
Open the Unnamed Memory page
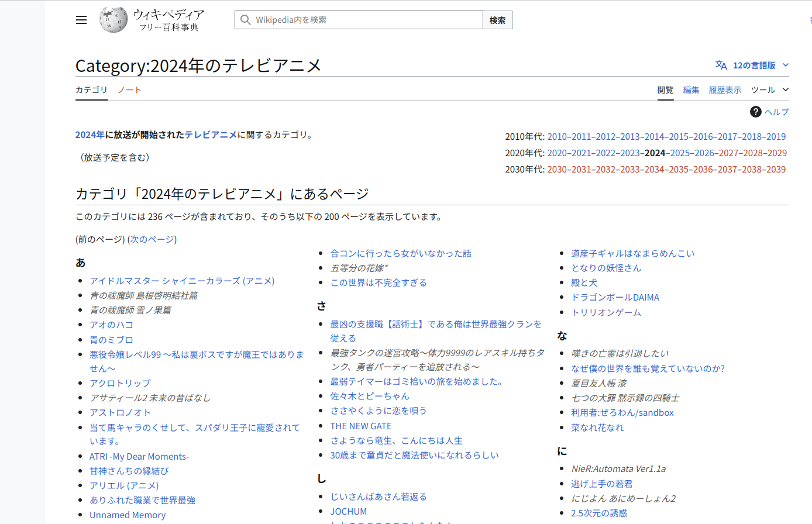128,515
